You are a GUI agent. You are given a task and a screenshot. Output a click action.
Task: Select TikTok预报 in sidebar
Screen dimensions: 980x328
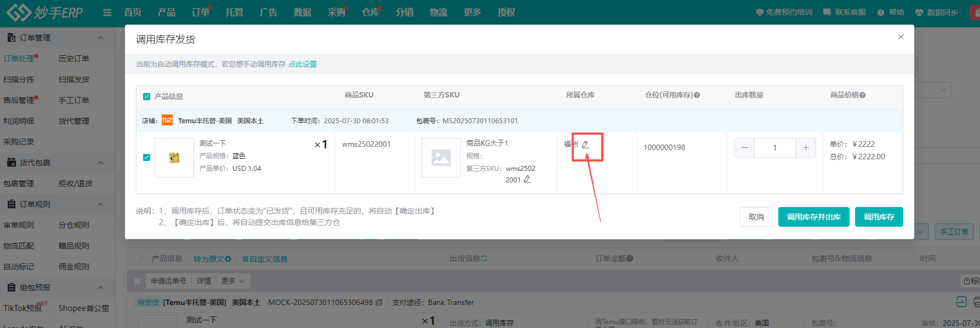tap(22, 308)
